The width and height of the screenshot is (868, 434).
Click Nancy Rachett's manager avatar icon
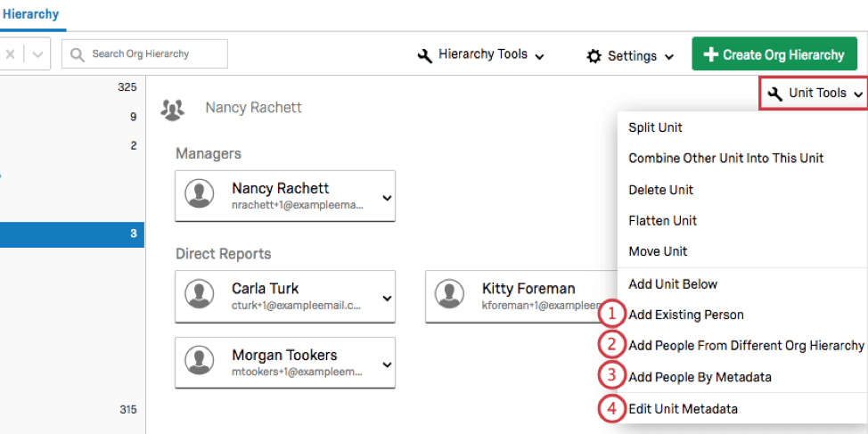(200, 194)
